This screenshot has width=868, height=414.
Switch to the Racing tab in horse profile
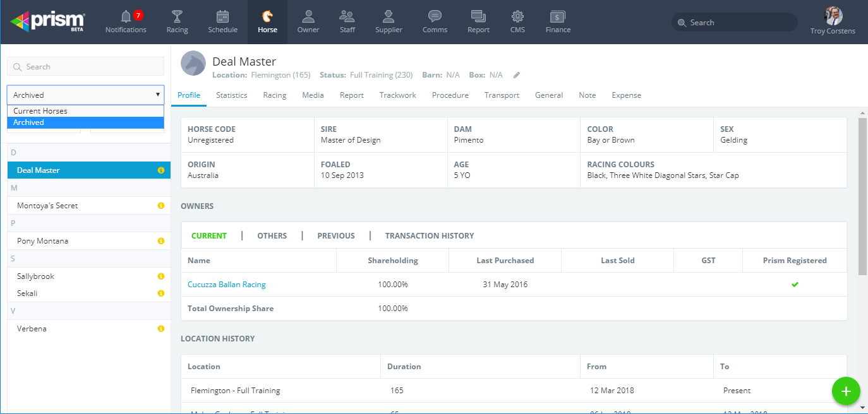coord(275,95)
